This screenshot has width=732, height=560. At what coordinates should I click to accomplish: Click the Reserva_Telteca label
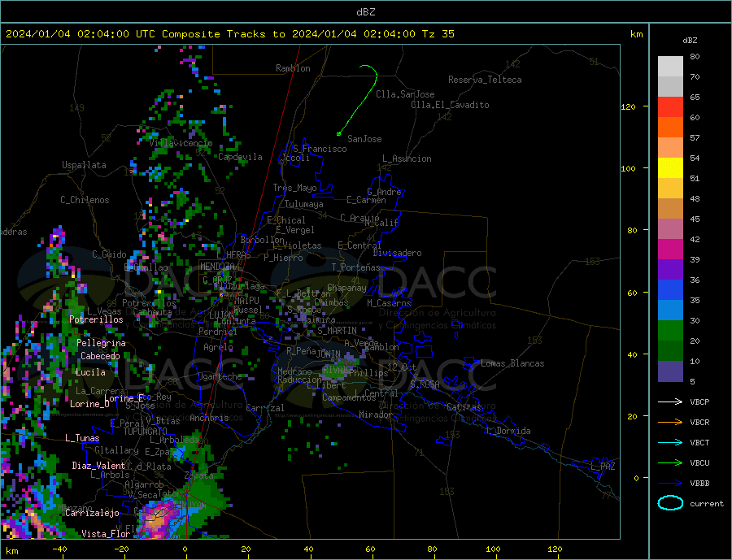point(485,80)
